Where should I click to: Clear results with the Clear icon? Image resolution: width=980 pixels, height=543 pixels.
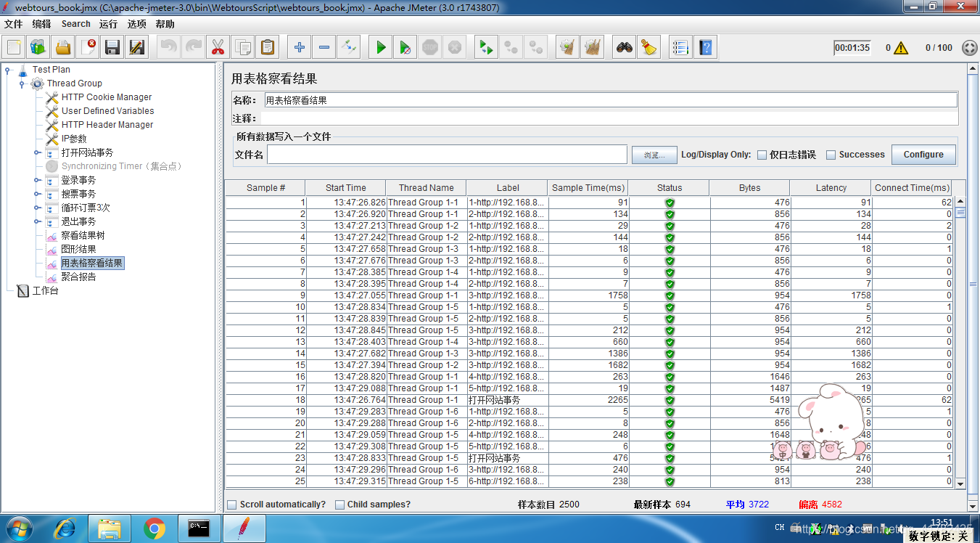(x=567, y=48)
